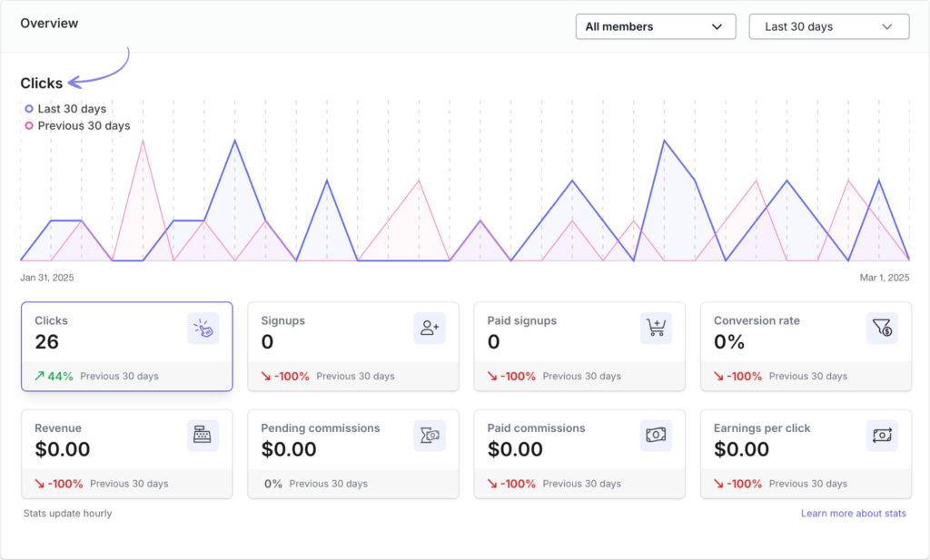Image resolution: width=930 pixels, height=560 pixels.
Task: Click the red down-arrow on Revenue
Action: (x=39, y=484)
